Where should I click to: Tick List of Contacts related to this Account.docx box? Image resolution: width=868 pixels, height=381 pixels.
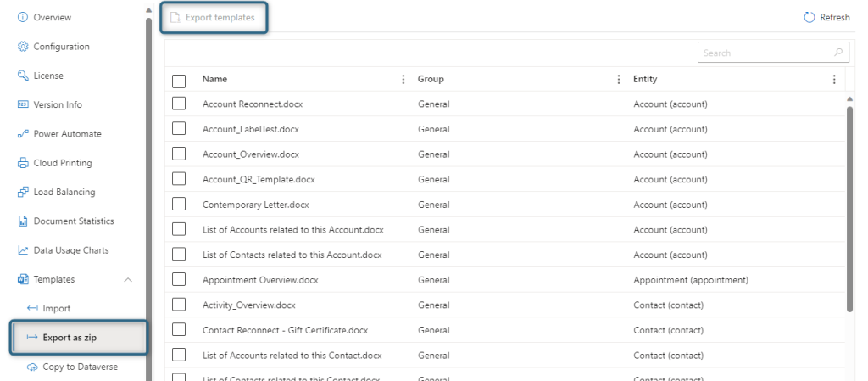tap(179, 255)
